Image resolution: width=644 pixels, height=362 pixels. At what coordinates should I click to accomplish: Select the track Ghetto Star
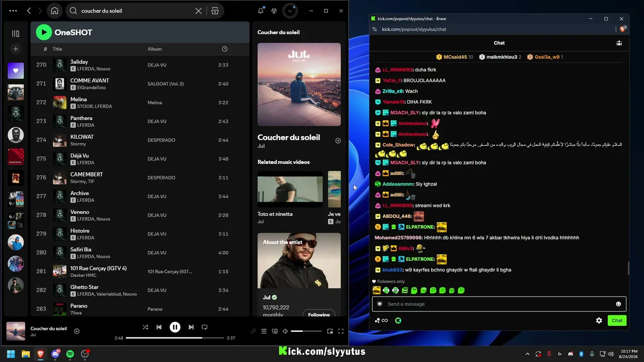point(84,287)
